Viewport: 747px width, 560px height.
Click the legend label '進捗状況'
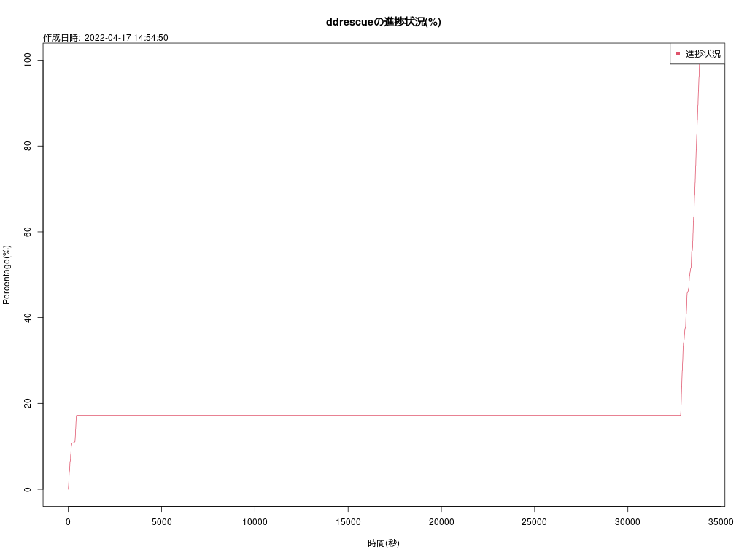tap(703, 54)
